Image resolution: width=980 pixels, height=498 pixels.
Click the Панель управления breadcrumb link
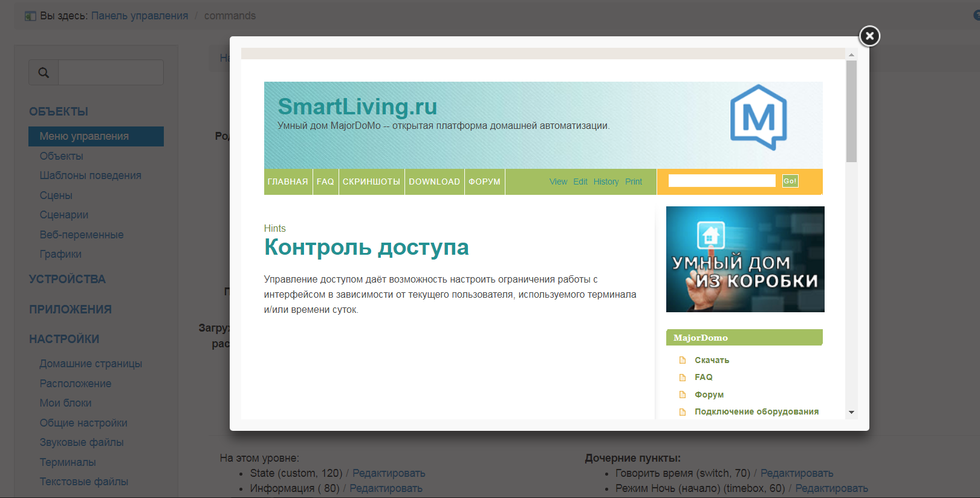point(140,16)
